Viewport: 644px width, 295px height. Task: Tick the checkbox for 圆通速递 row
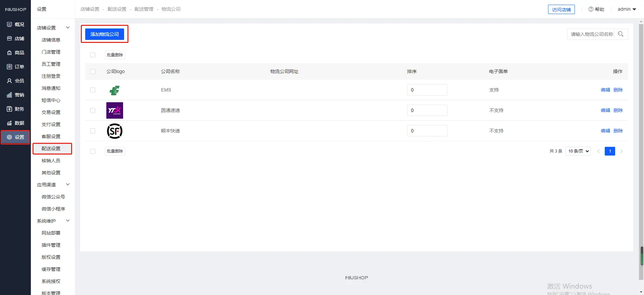(x=93, y=111)
